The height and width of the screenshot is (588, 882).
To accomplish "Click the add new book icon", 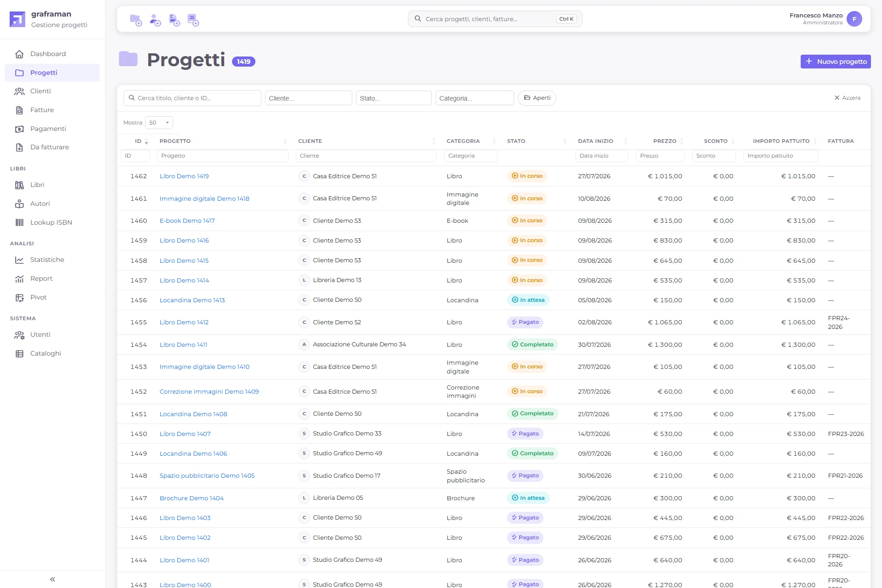I will 193,20.
